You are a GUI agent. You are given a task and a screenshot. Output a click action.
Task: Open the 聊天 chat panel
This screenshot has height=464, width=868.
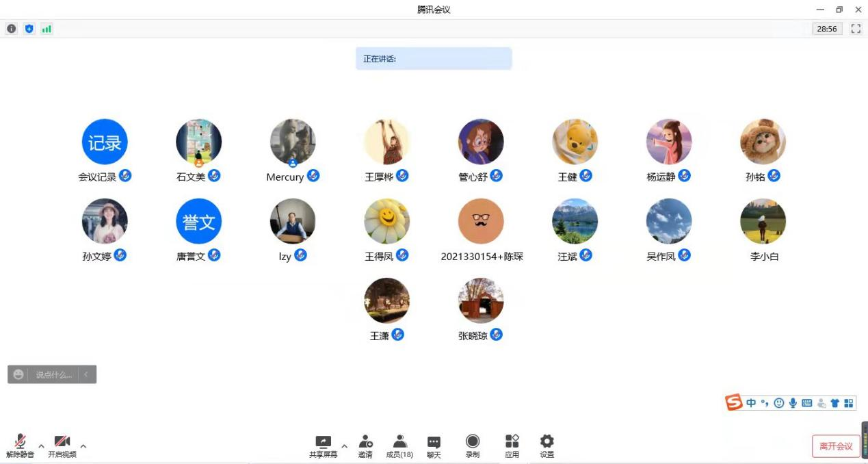pyautogui.click(x=434, y=446)
